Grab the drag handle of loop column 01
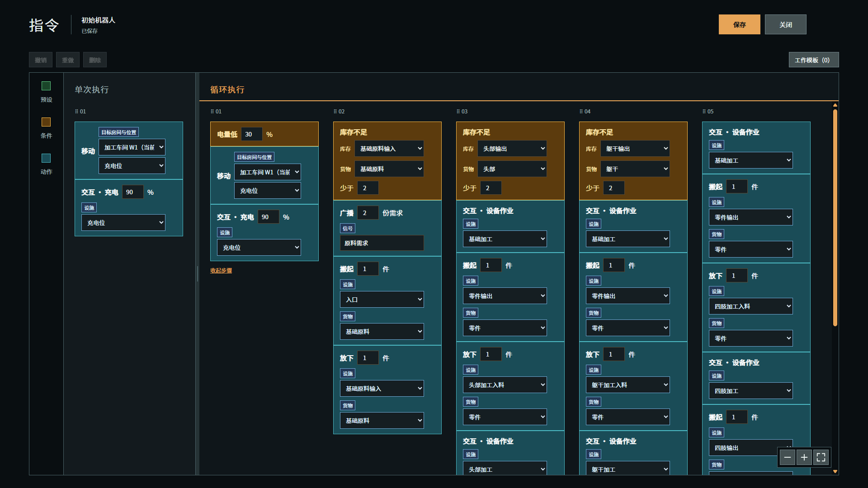868x488 pixels. click(212, 111)
